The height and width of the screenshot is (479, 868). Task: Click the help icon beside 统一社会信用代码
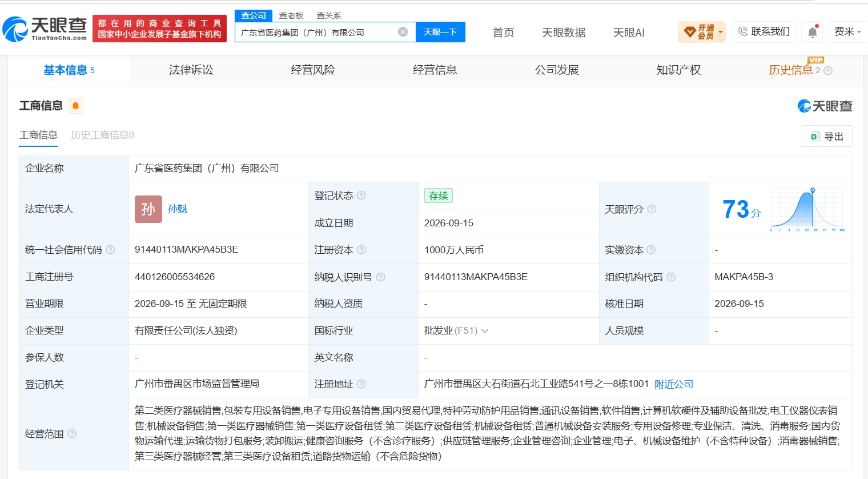[110, 250]
